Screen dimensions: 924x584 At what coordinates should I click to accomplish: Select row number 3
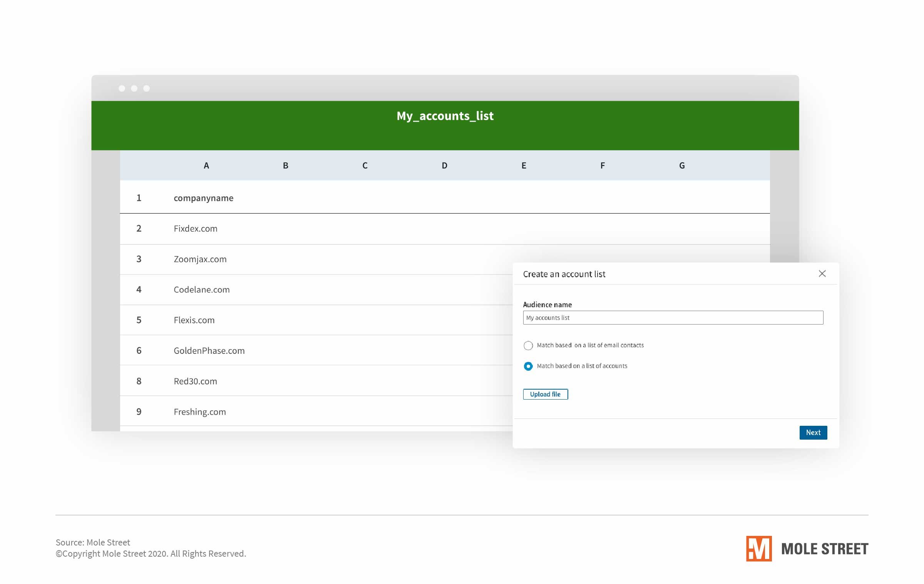[139, 259]
